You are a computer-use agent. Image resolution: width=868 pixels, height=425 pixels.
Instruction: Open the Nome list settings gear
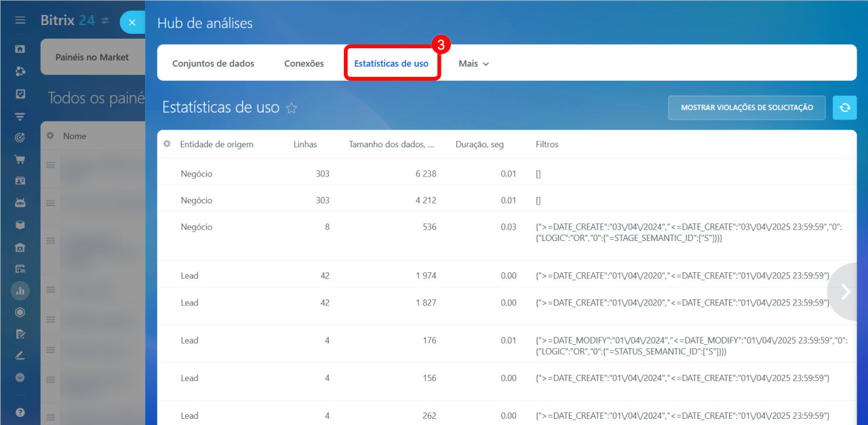(x=50, y=136)
